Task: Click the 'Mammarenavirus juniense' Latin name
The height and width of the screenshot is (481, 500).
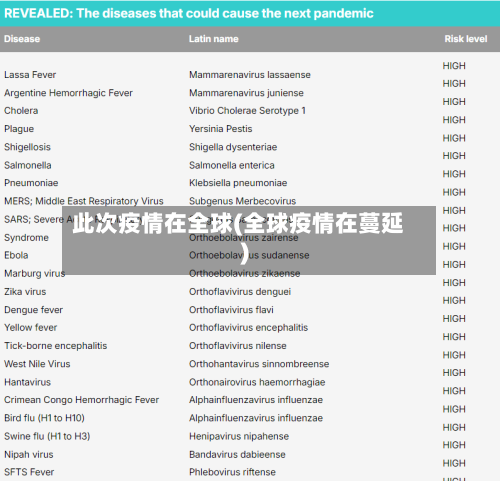Action: [x=246, y=93]
